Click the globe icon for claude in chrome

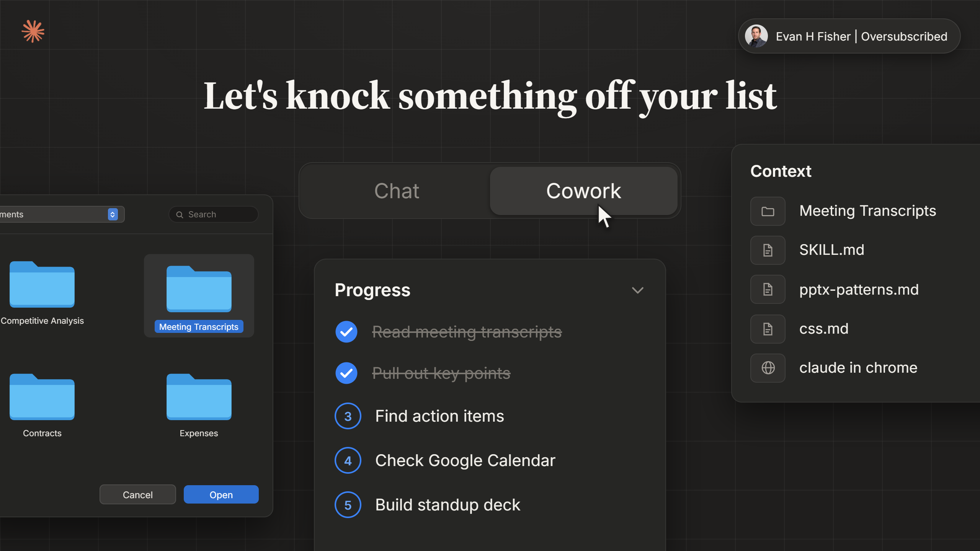pos(768,368)
